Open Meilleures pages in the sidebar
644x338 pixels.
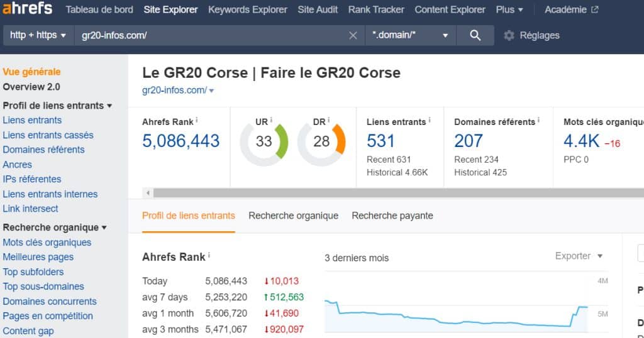point(38,257)
